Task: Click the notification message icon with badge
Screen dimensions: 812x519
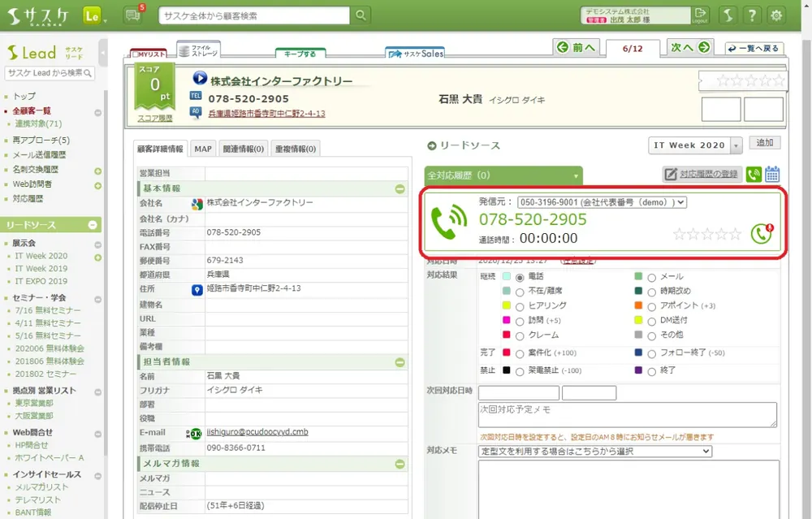Action: pyautogui.click(x=132, y=15)
